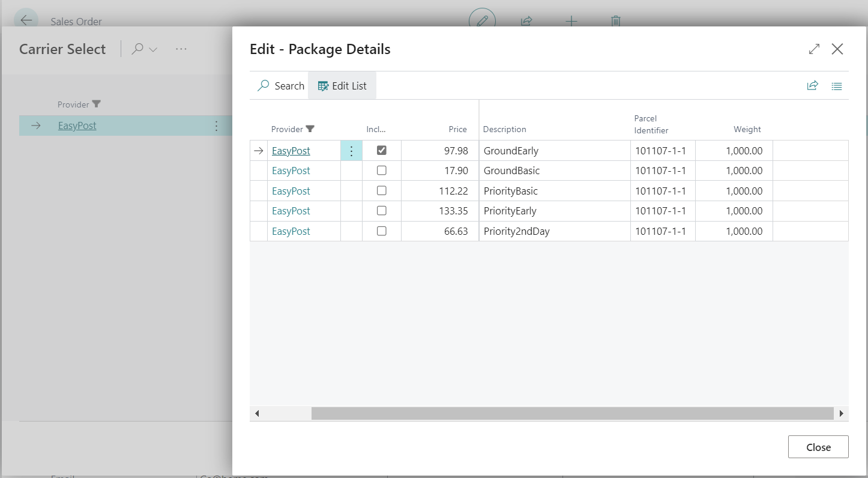Open the row menu for the GroundEarly row
868x478 pixels.
pos(352,151)
